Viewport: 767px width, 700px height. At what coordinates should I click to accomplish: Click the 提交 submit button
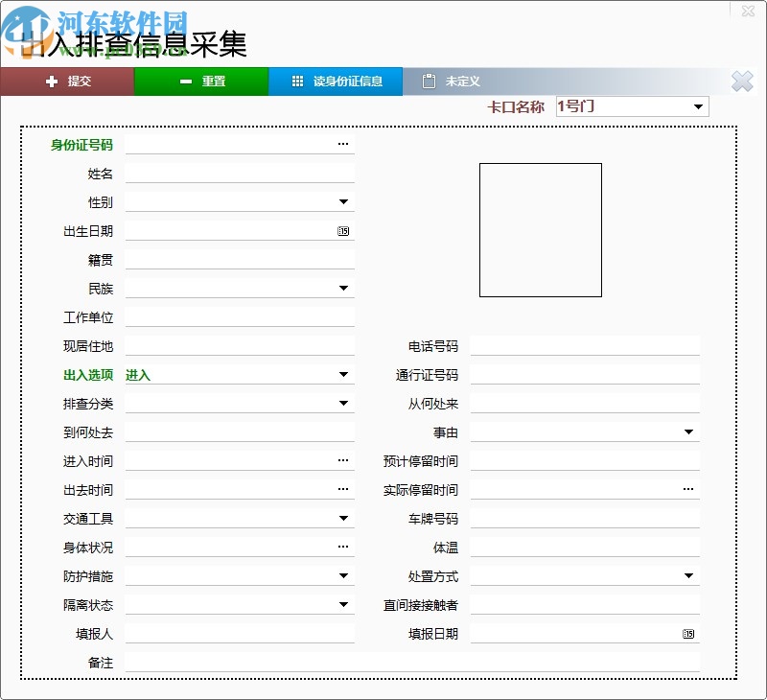(67, 81)
